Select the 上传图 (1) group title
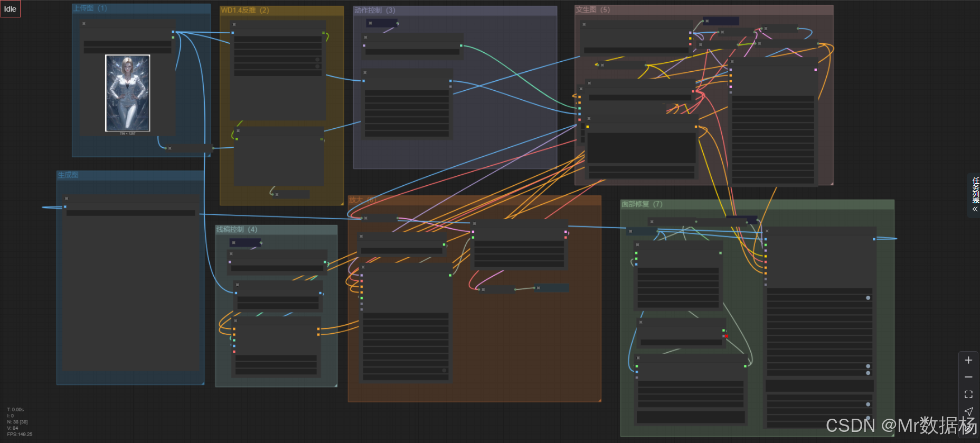The width and height of the screenshot is (980, 443). (90, 8)
